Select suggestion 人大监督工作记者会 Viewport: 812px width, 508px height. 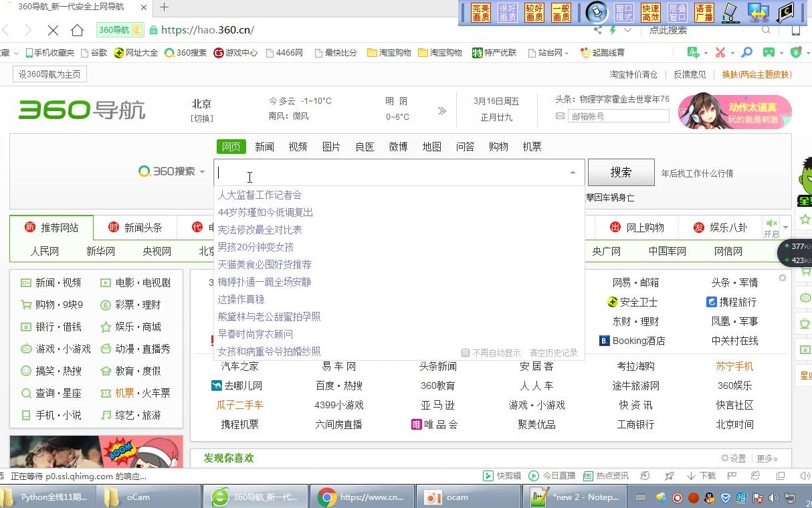click(x=260, y=195)
